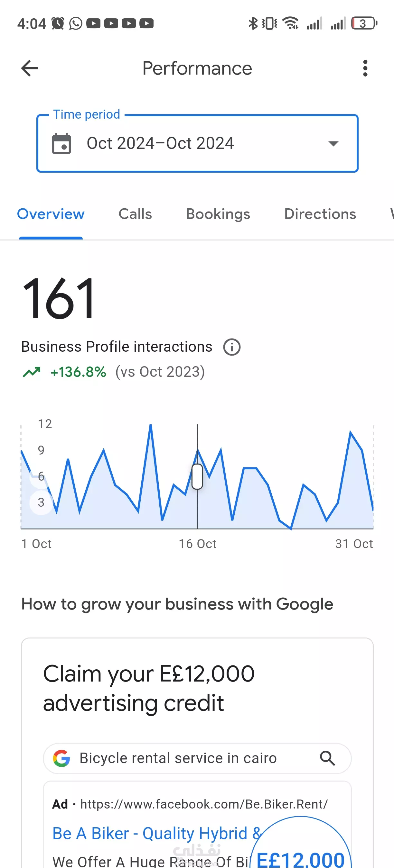394x868 pixels.
Task: Tap the Claim your E£12,000 advertising credit heading
Action: [148, 688]
